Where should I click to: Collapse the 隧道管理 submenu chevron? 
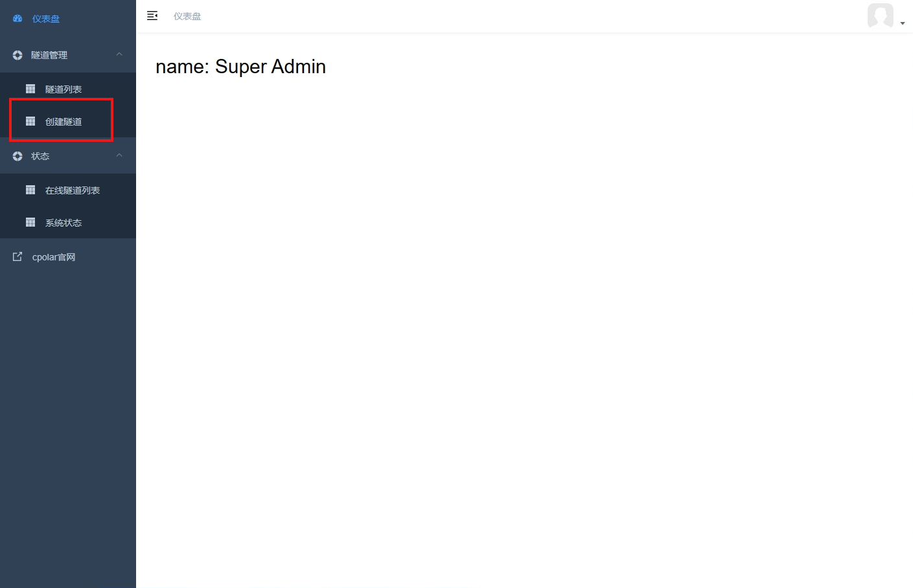click(119, 54)
